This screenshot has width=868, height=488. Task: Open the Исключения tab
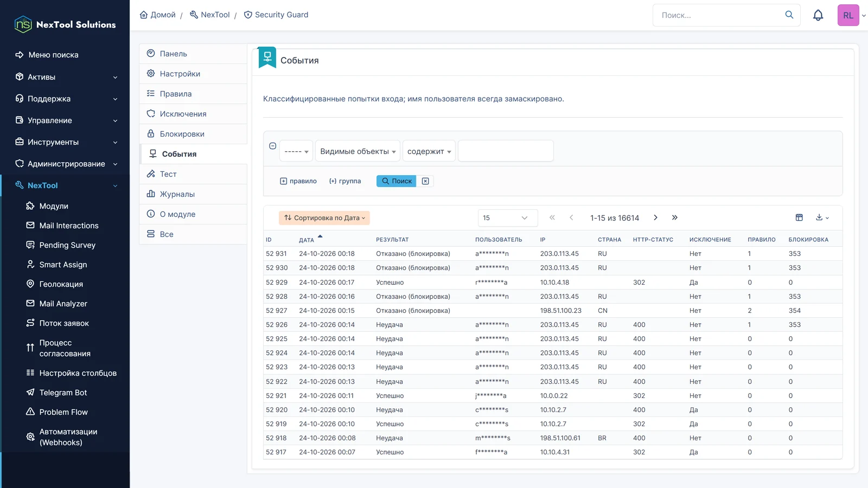[x=193, y=114]
